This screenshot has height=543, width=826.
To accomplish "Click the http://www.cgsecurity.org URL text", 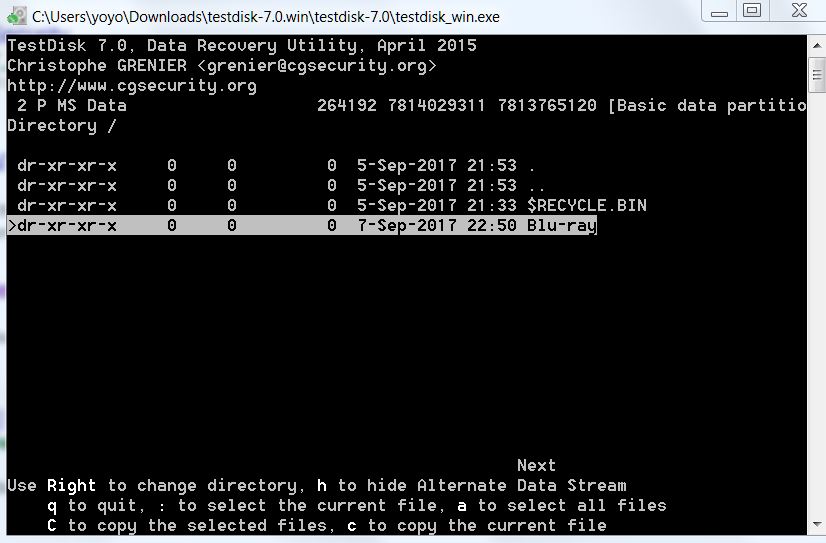I will [132, 85].
